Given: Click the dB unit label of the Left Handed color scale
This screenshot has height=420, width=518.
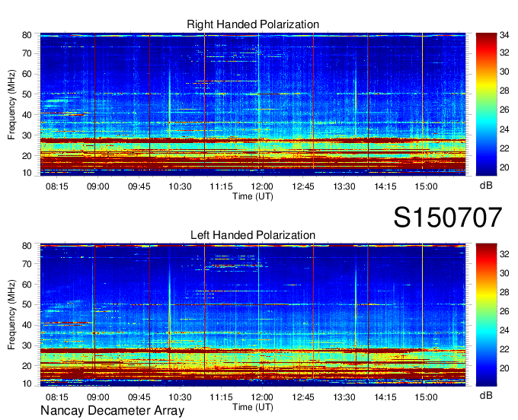Looking at the screenshot, I should pyautogui.click(x=486, y=396).
